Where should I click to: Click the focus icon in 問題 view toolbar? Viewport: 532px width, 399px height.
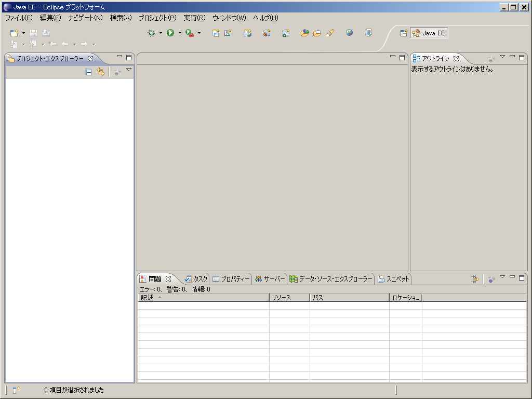tap(491, 279)
